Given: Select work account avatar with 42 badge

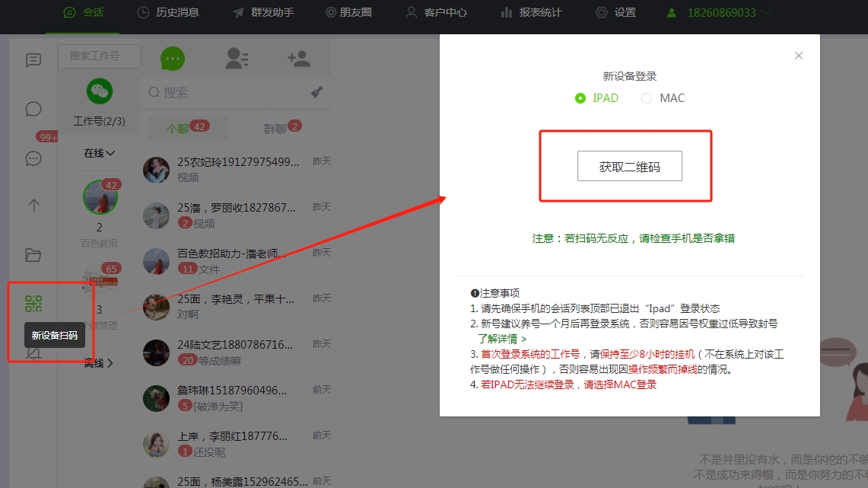Looking at the screenshot, I should (x=100, y=197).
